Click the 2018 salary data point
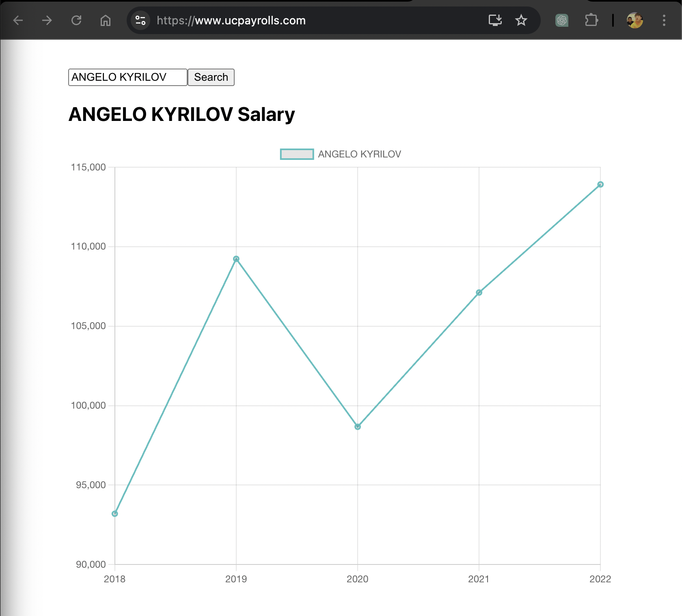The height and width of the screenshot is (616, 682). coord(115,514)
